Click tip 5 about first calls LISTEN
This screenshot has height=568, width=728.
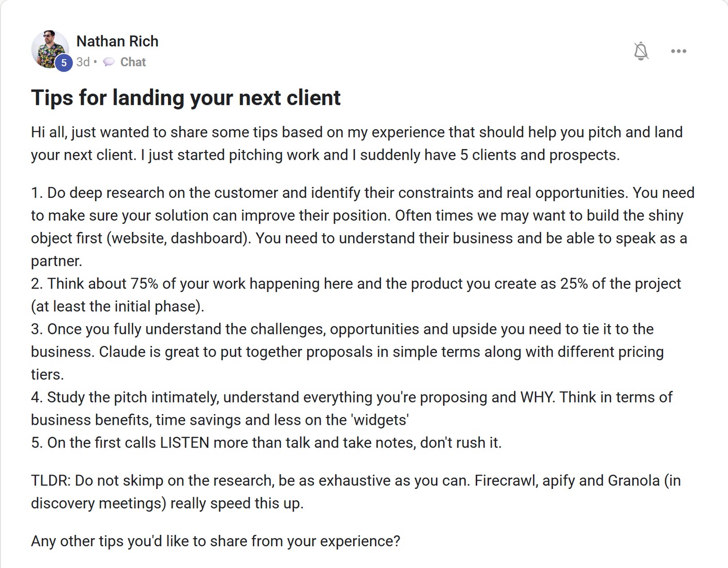[x=266, y=443]
